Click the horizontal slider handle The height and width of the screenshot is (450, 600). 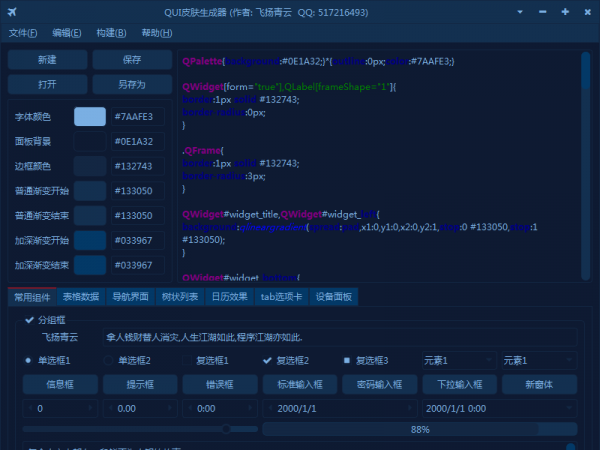[x=227, y=429]
